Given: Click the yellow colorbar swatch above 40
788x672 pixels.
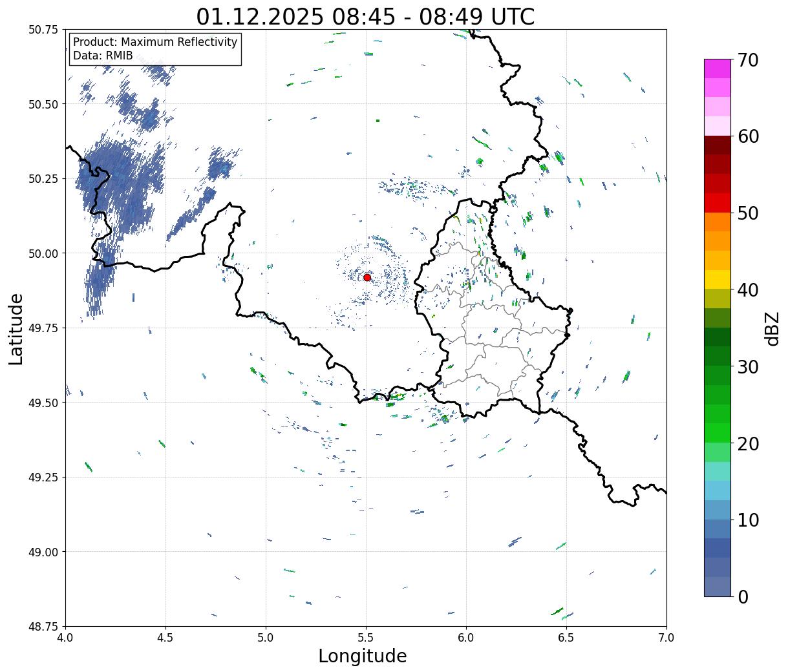Looking at the screenshot, I should [718, 279].
